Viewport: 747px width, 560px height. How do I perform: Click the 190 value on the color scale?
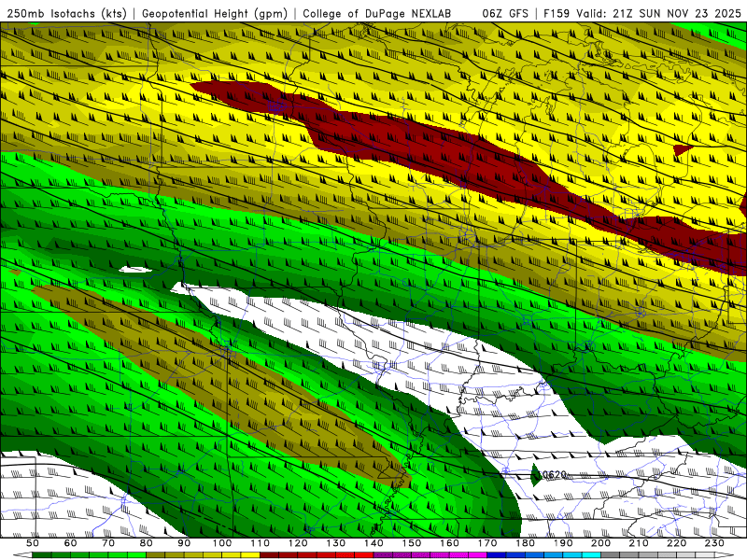(563, 543)
